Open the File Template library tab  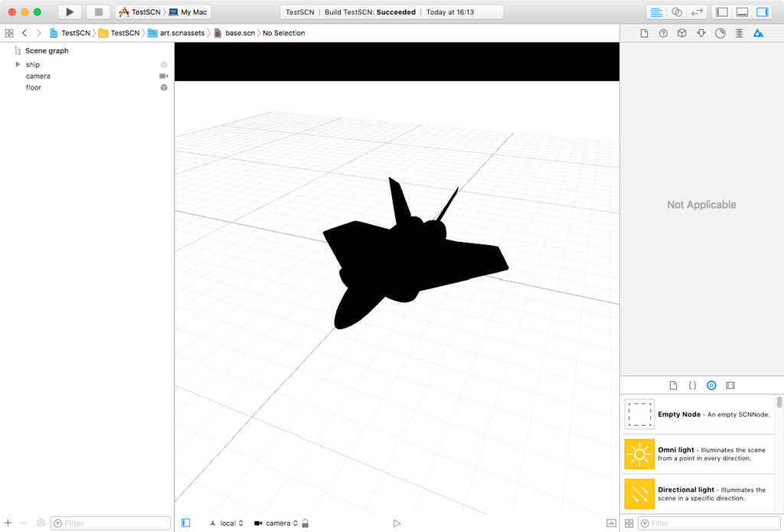(674, 386)
